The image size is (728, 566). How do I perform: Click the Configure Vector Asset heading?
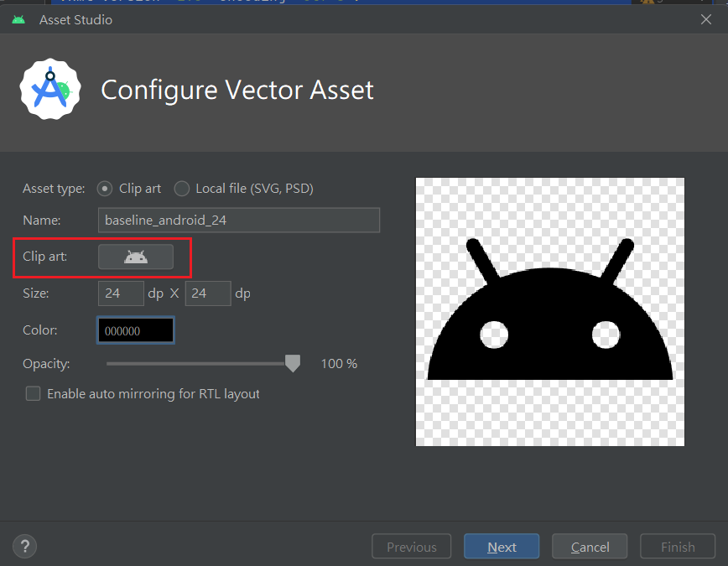(x=237, y=90)
